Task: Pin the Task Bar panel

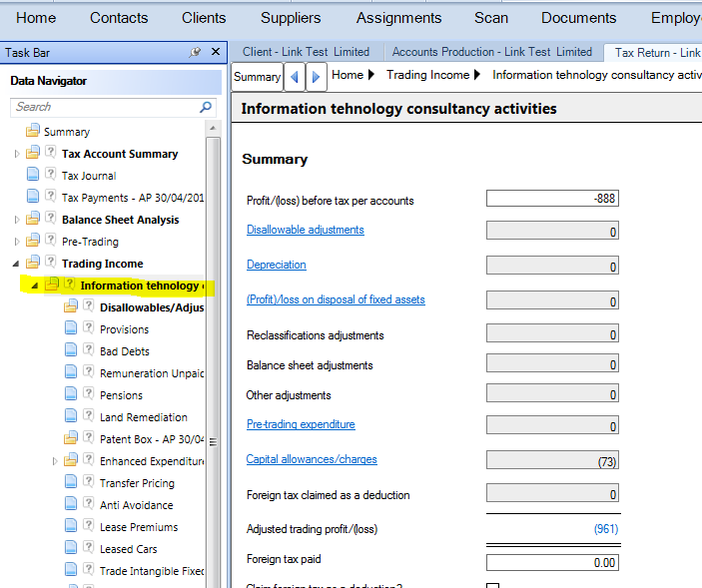Action: (195, 52)
